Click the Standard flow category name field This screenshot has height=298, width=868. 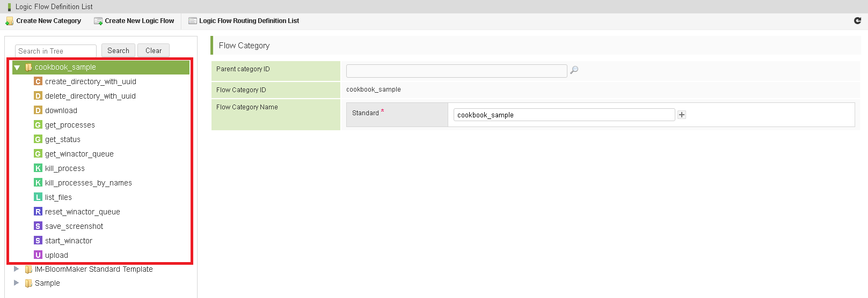click(564, 115)
